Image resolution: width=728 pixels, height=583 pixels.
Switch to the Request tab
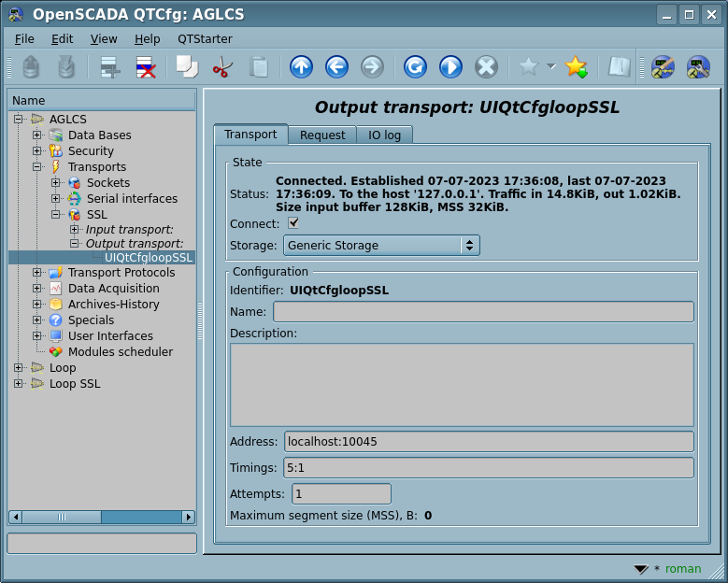[322, 135]
